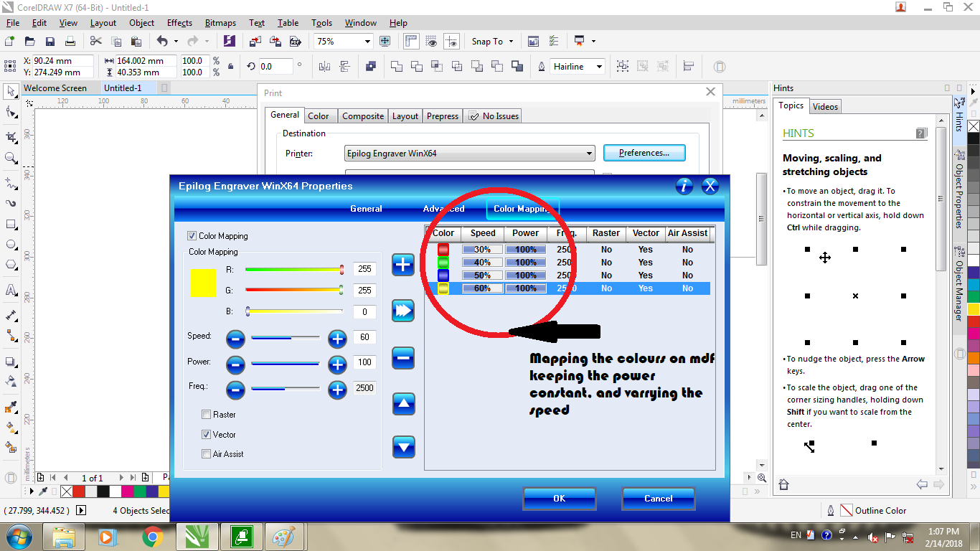
Task: Open the Bitmaps menu
Action: pos(222,23)
